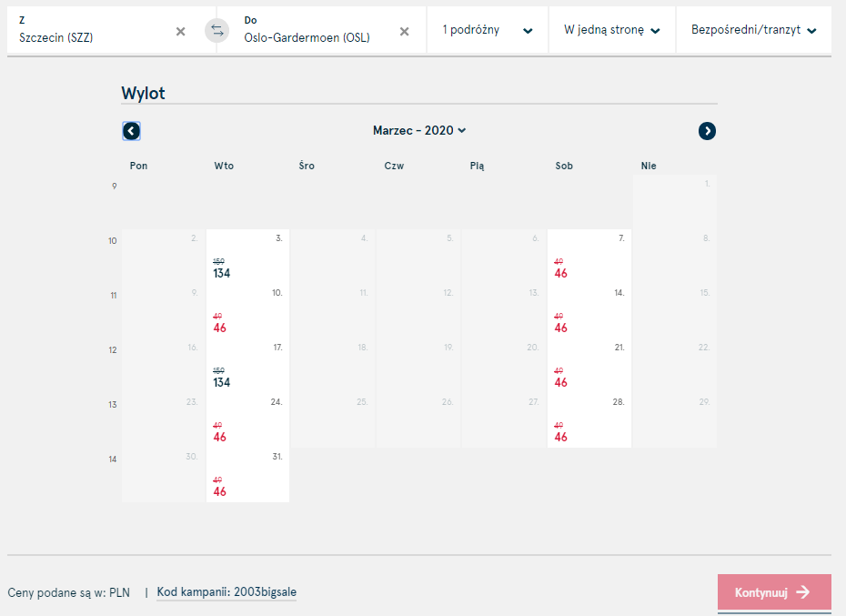Click the Kontynuuj button
The image size is (846, 616).
[x=774, y=592]
